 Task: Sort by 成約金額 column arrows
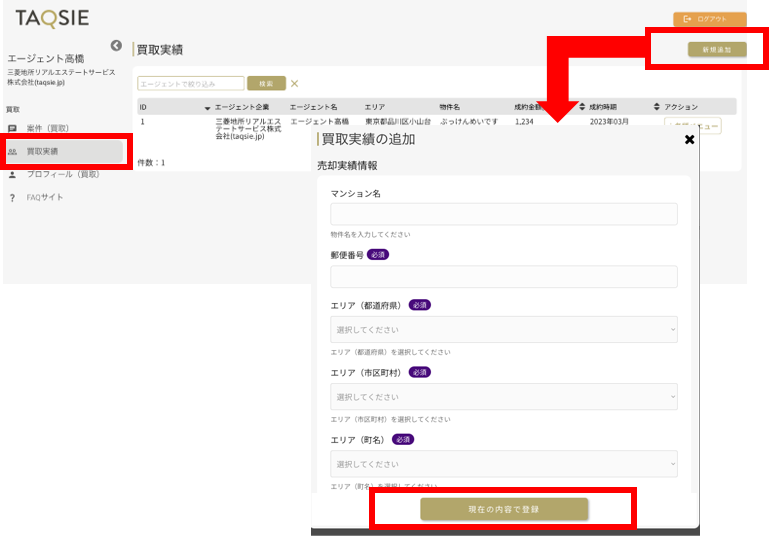click(582, 107)
